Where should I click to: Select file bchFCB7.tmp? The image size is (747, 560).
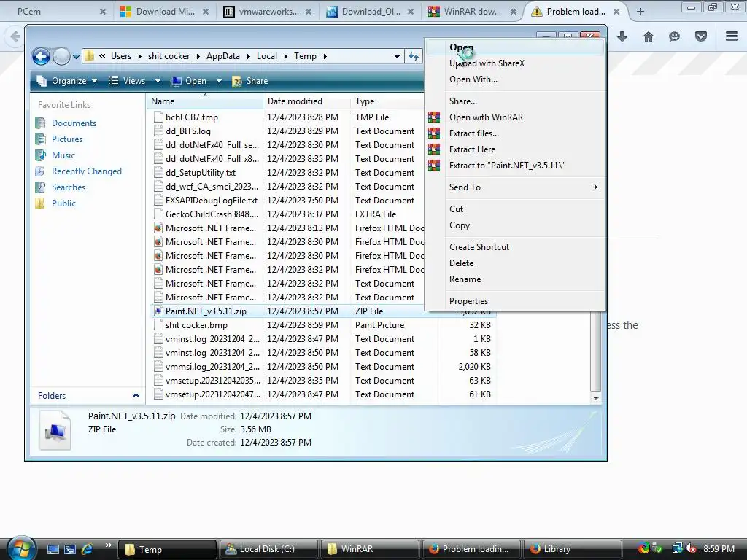pyautogui.click(x=192, y=117)
